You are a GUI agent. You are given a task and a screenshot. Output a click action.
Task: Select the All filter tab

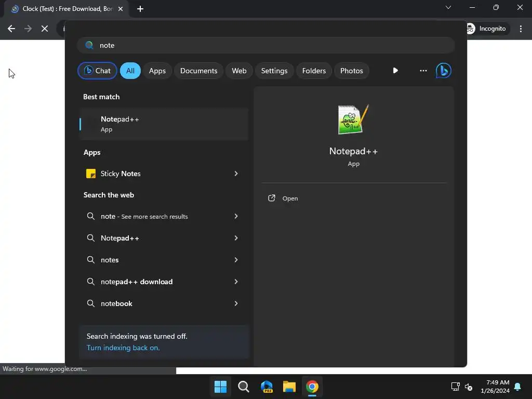130,71
